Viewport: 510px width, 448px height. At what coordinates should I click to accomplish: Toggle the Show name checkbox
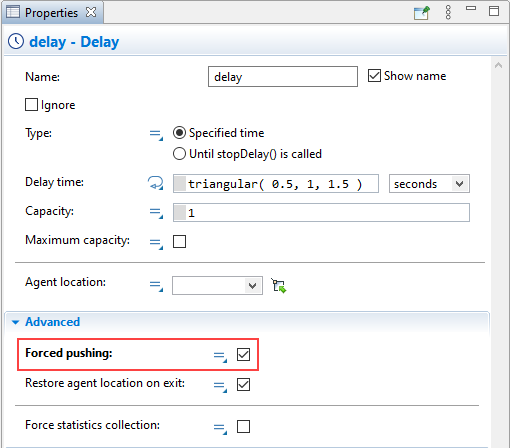coord(374,76)
